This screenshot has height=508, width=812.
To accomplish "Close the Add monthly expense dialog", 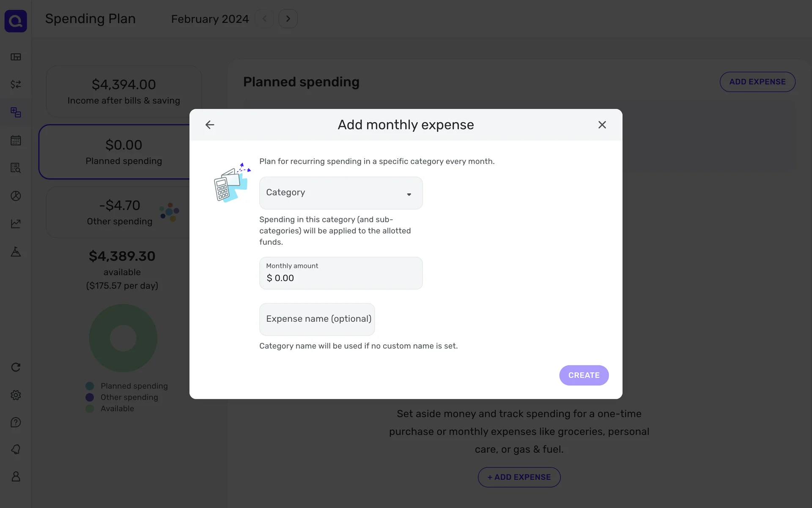I will [602, 125].
